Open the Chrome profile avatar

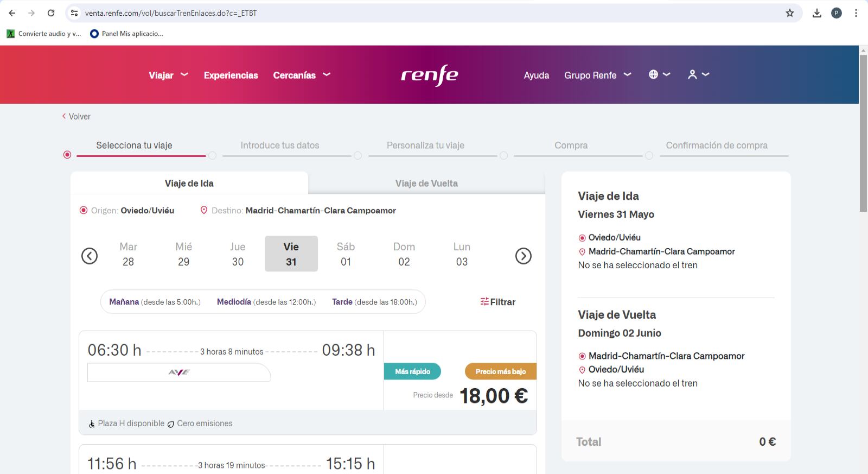(x=837, y=13)
